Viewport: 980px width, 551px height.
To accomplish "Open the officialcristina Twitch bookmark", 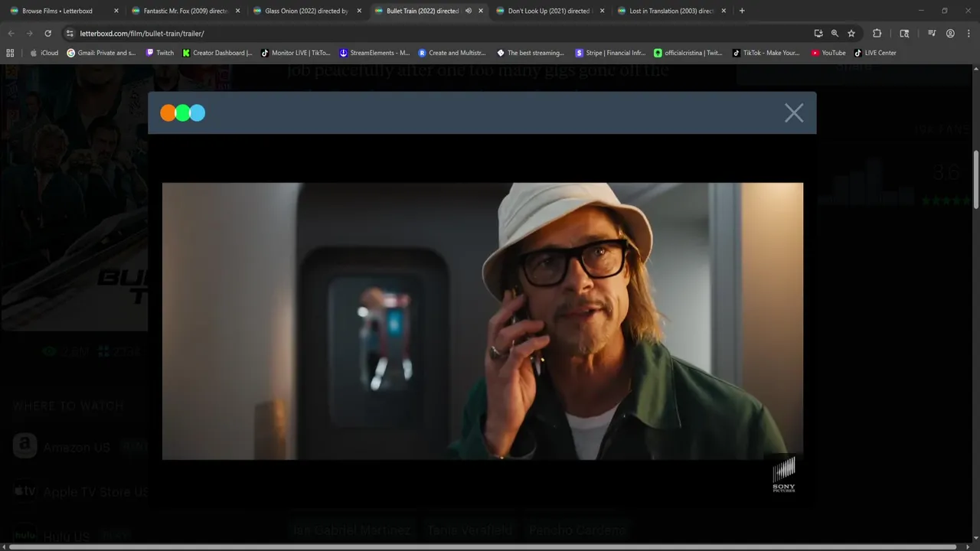I will tap(688, 53).
